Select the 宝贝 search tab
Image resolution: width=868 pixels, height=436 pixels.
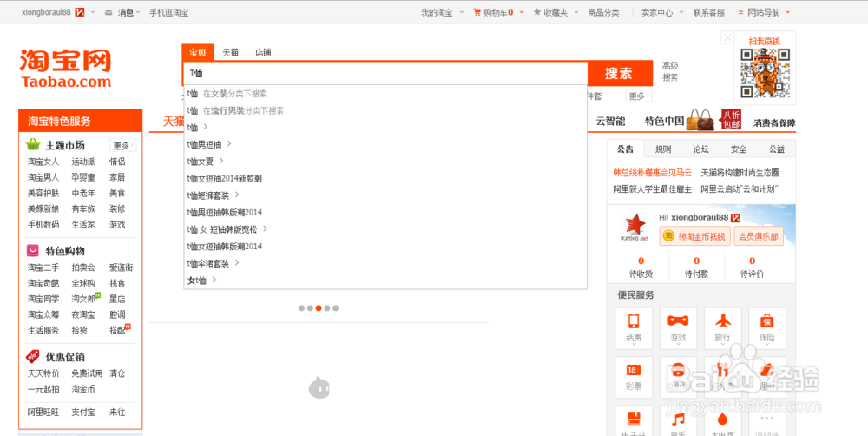coord(198,53)
